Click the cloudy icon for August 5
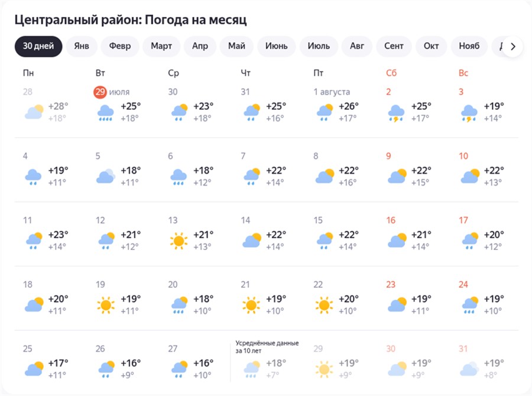 (x=106, y=176)
